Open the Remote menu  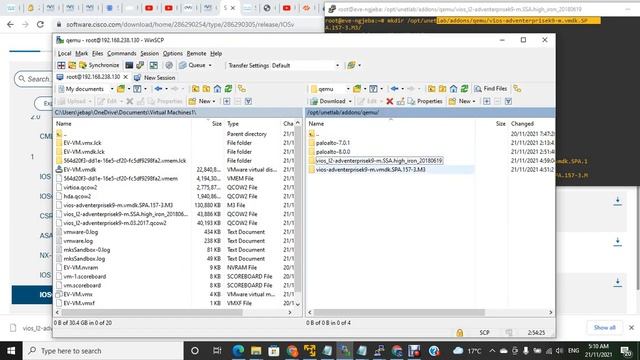(196, 53)
